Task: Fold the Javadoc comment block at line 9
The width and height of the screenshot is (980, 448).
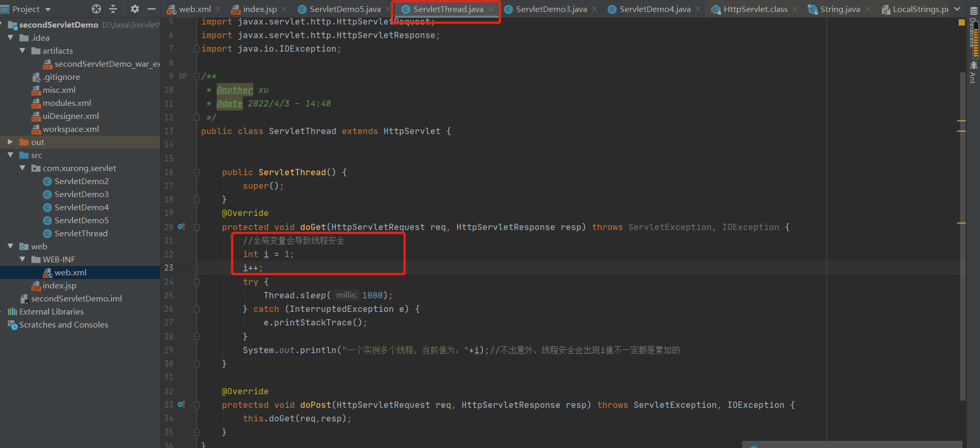Action: (x=197, y=77)
